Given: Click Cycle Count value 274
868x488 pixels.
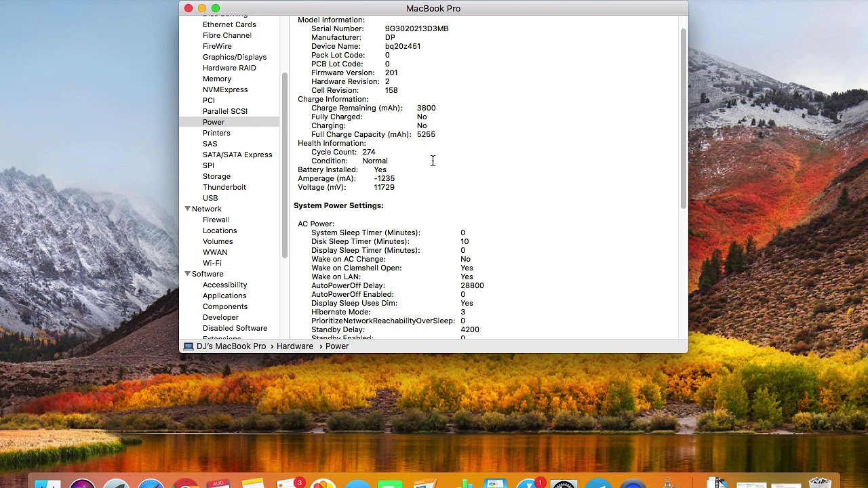Looking at the screenshot, I should (369, 152).
